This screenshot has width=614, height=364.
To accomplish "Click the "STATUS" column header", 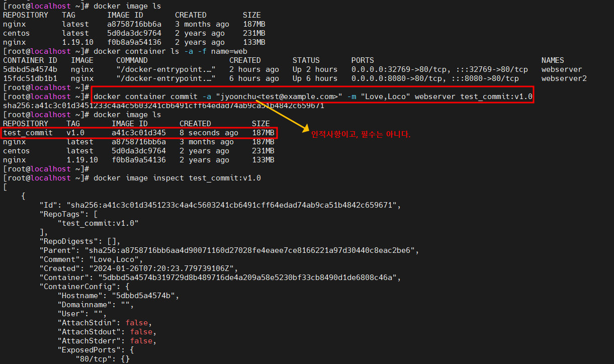I will (306, 60).
